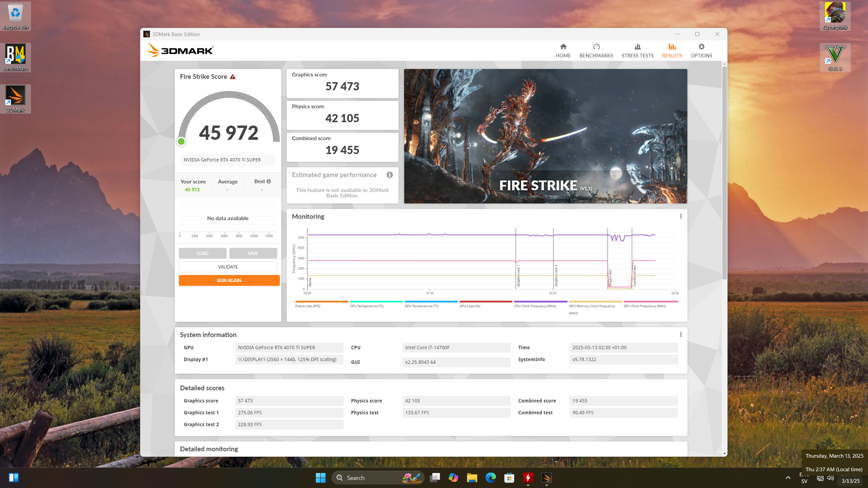Click the VALIDATE button
The height and width of the screenshot is (488, 868).
point(228,267)
